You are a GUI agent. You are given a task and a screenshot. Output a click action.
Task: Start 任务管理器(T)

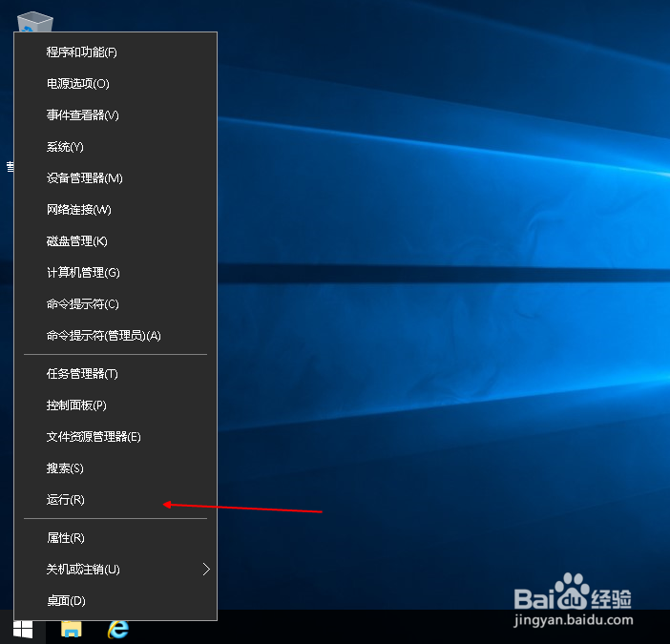pos(115,374)
